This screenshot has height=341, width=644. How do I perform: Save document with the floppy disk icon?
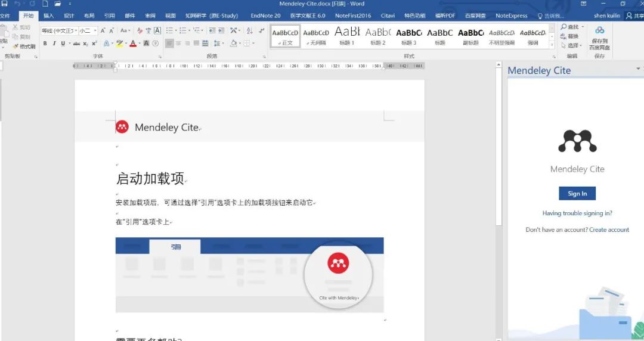5,4
